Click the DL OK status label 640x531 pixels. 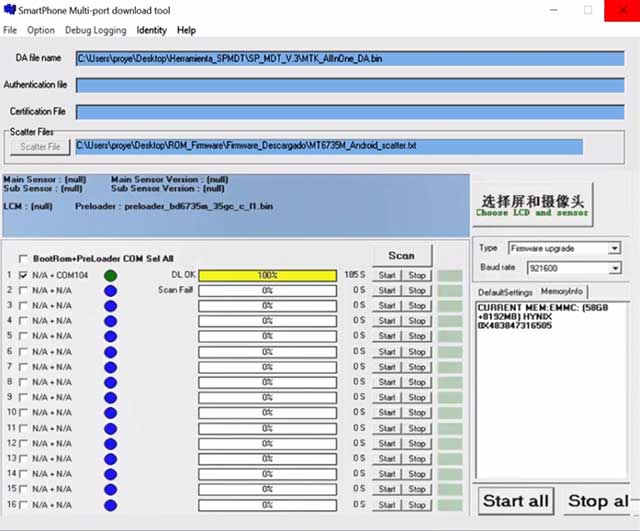183,275
